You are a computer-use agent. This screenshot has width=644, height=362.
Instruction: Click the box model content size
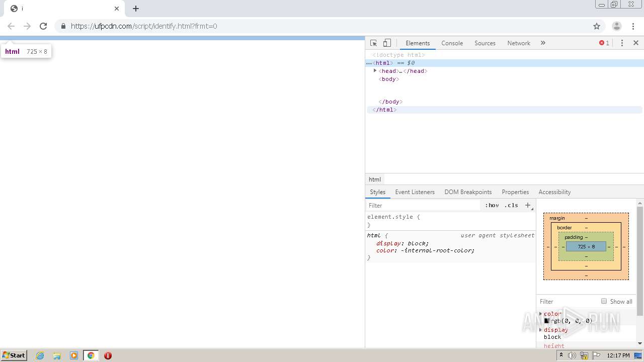click(586, 247)
